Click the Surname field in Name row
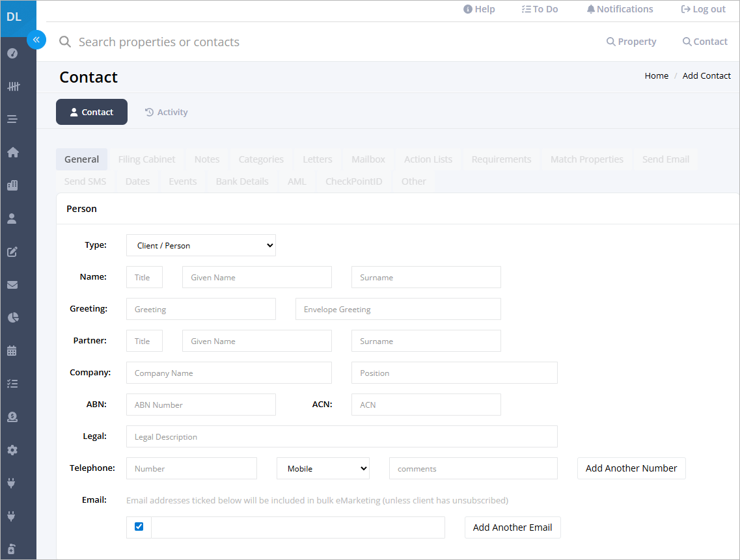The image size is (740, 560). (x=426, y=278)
